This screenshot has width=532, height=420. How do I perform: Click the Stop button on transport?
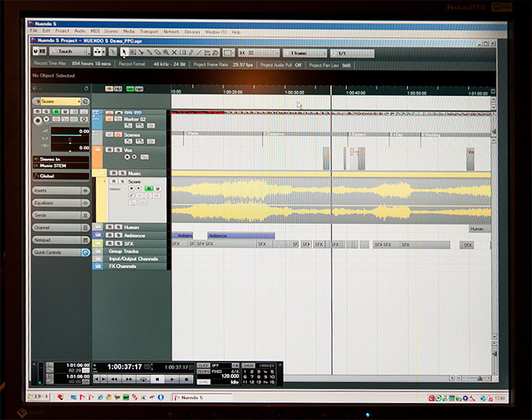pyautogui.click(x=157, y=379)
